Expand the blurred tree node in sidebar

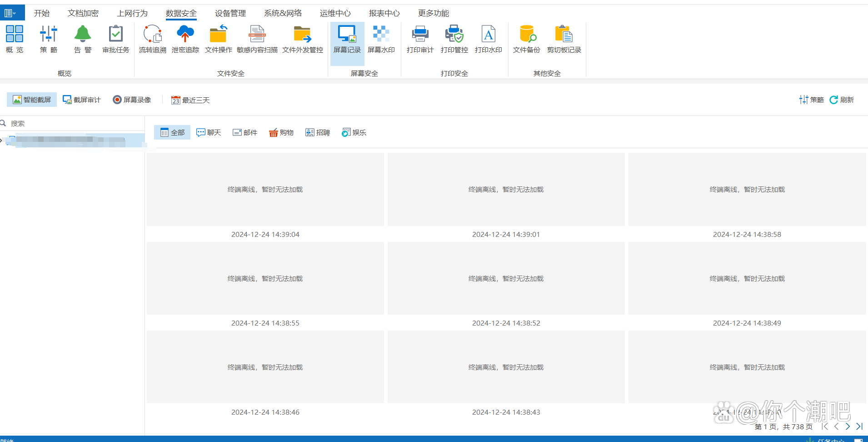(2, 141)
